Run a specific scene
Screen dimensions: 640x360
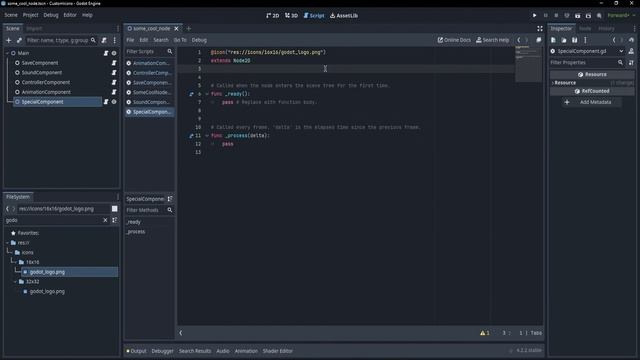[588, 16]
